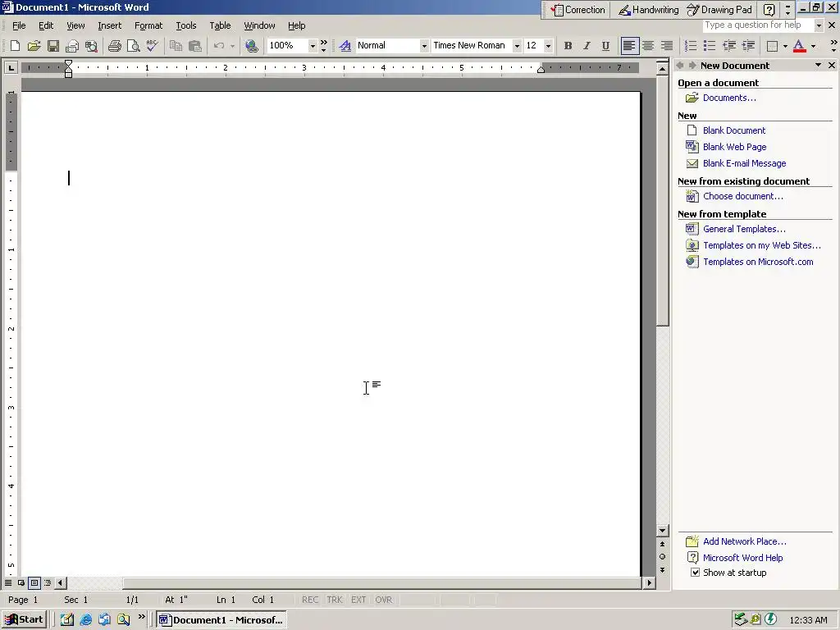
Task: Activate Handwriting on the Language bar
Action: click(x=648, y=10)
